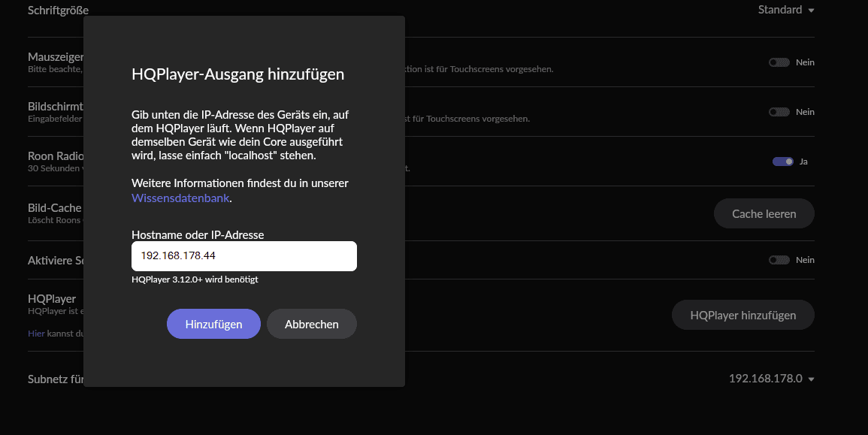The image size is (868, 435).
Task: Click the note HQPlayer 3.12.0+ wird benötigt
Action: click(x=195, y=279)
